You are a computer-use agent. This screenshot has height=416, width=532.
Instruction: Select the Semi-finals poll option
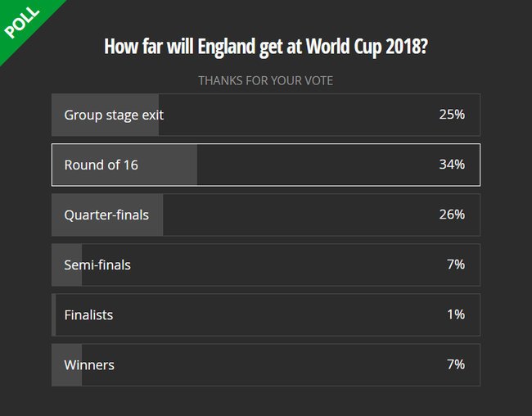(266, 265)
